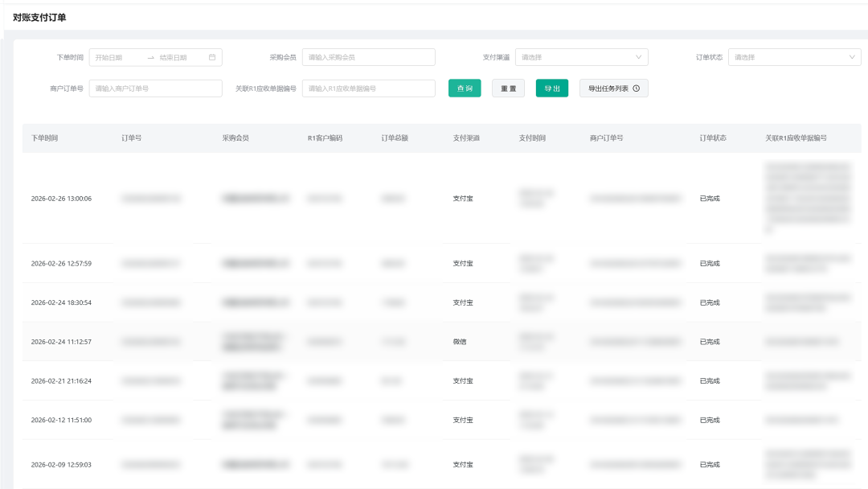Click the 订单总额 column header
This screenshot has width=868, height=489.
(395, 138)
